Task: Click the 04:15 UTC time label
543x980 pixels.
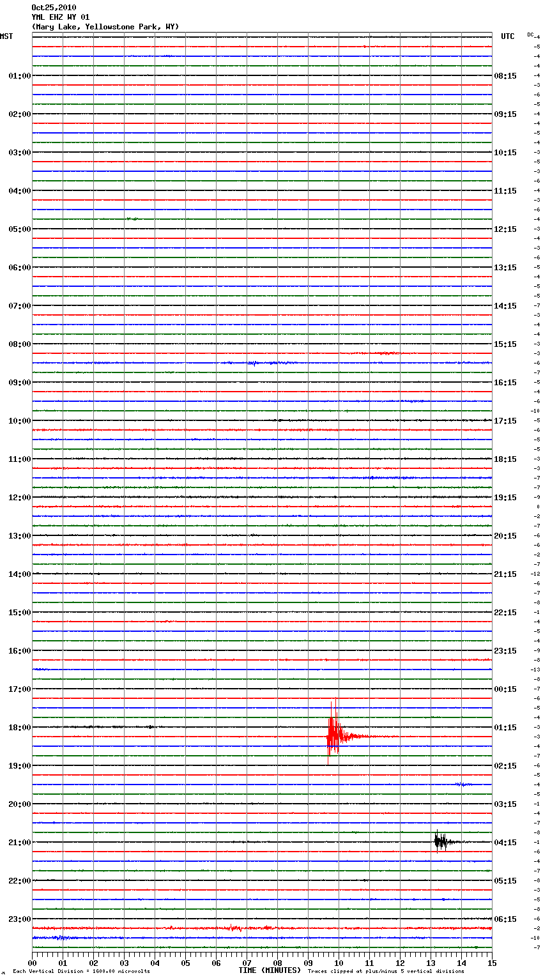Action: (x=505, y=843)
